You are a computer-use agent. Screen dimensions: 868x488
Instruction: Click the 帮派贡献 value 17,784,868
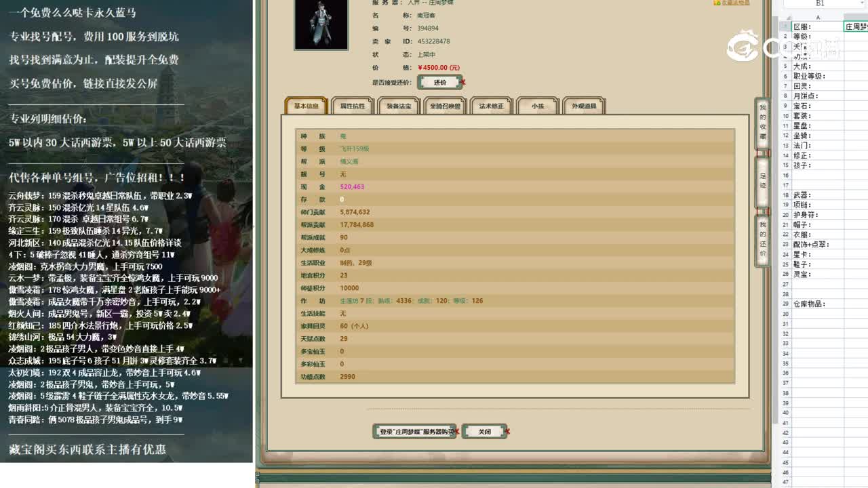[x=357, y=225]
